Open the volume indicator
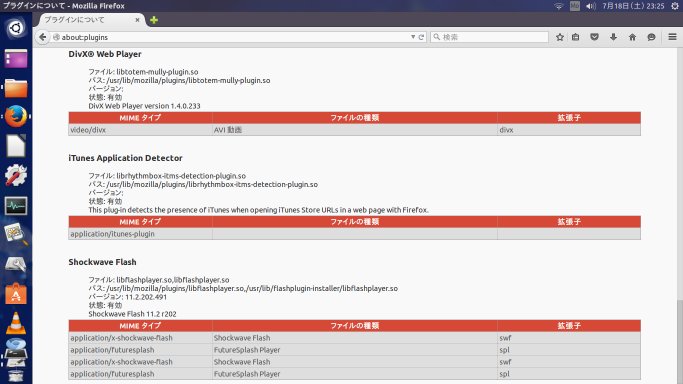683x384 pixels. coord(591,6)
